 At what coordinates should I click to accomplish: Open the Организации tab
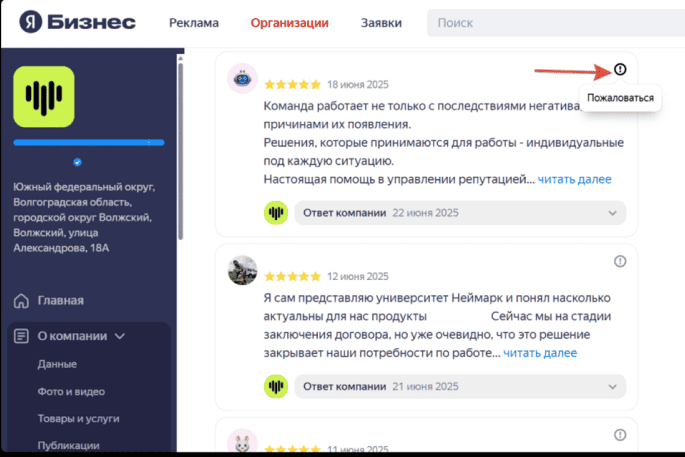coord(289,23)
